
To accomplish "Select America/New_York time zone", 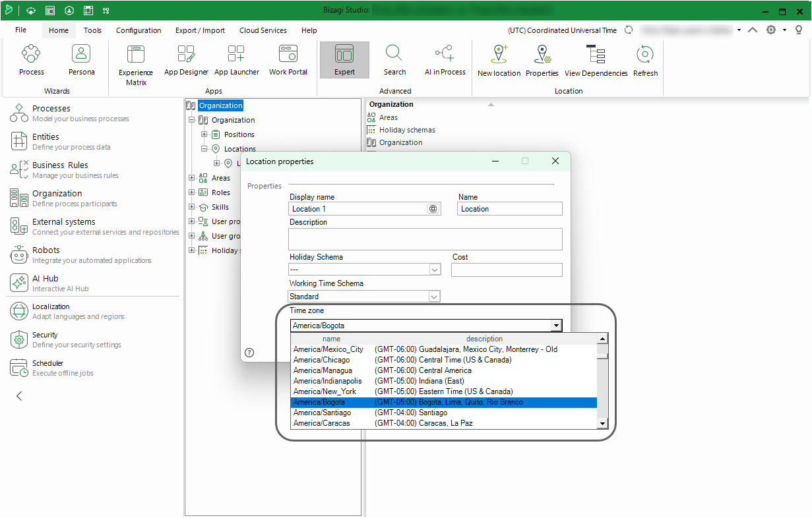I will pos(444,391).
